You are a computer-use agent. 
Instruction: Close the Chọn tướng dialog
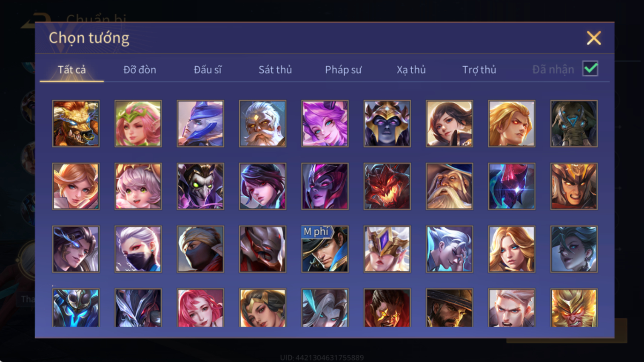[594, 38]
